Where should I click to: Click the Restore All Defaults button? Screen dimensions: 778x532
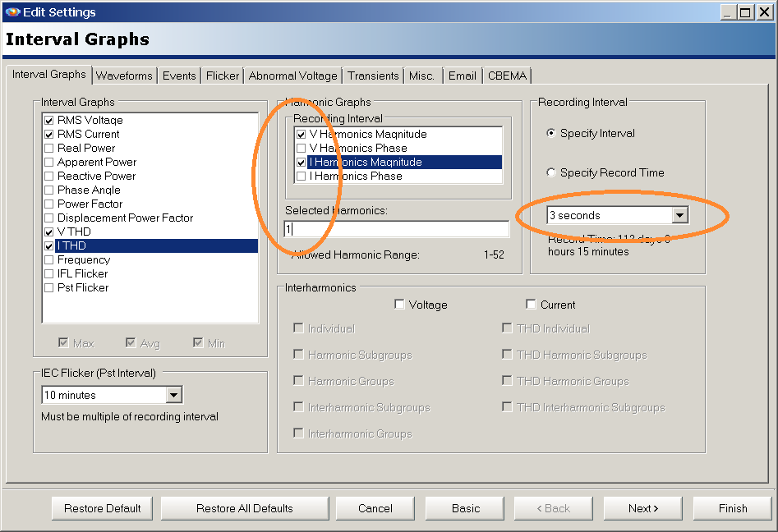[x=245, y=507]
